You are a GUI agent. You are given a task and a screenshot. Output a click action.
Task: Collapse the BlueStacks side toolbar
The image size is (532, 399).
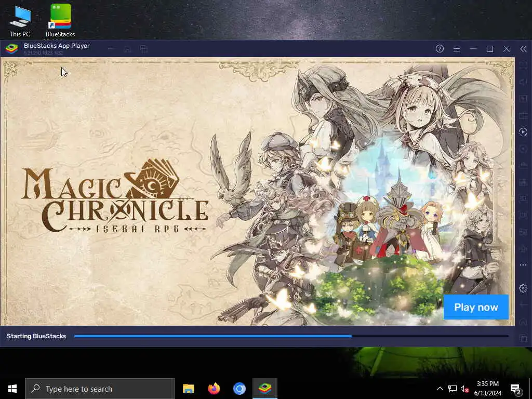[x=524, y=49]
